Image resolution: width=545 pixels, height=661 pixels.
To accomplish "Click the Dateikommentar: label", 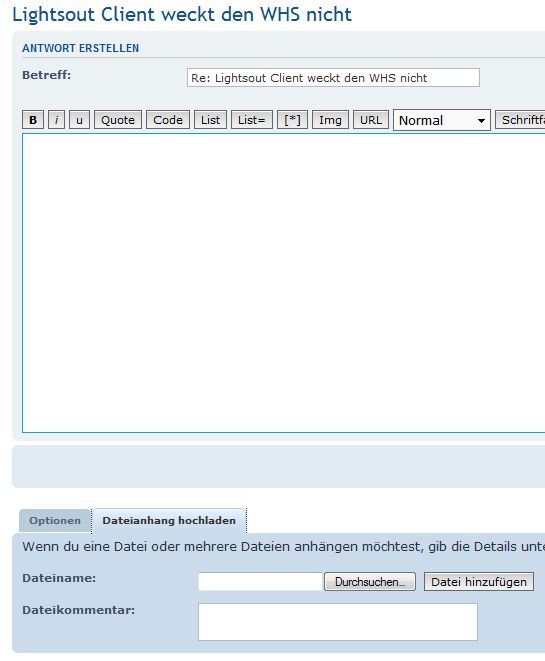I will [x=78, y=610].
